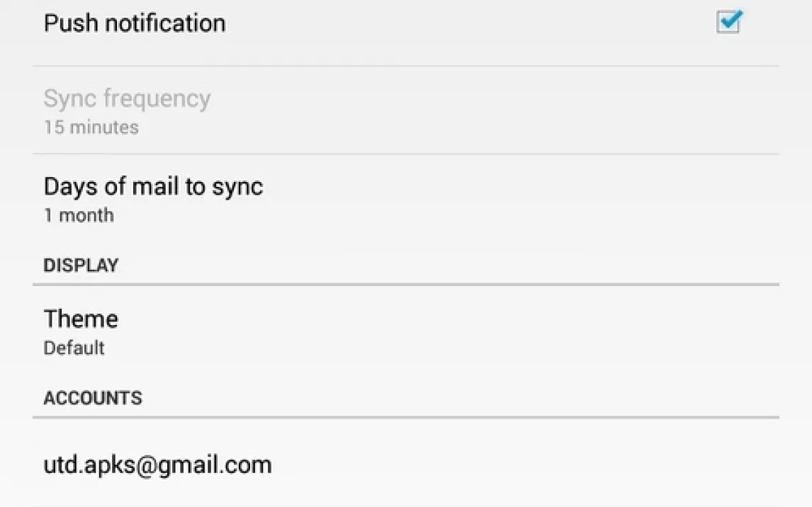This screenshot has width=812, height=507.
Task: Tap empty space in Sync frequency row
Action: coord(492,110)
